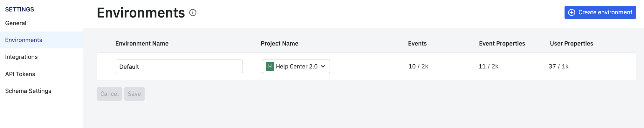The height and width of the screenshot is (128, 644).
Task: Click the Cancel button
Action: pos(109,94)
